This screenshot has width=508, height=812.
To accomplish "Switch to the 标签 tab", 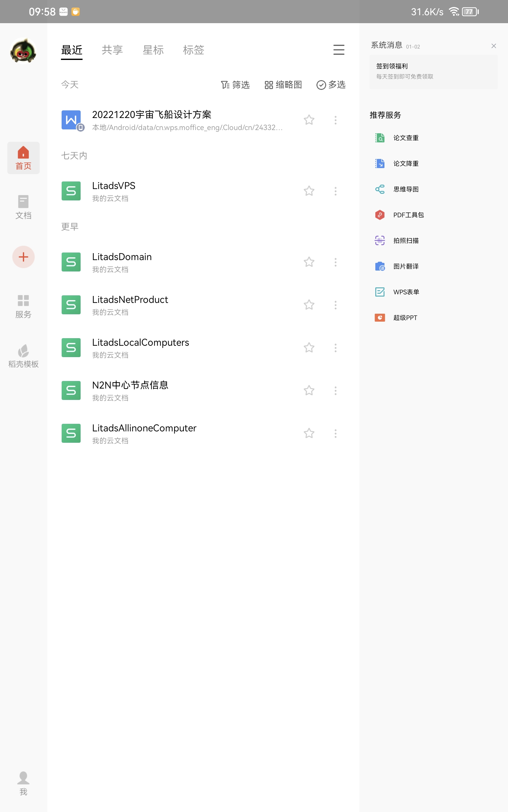I will [x=194, y=50].
